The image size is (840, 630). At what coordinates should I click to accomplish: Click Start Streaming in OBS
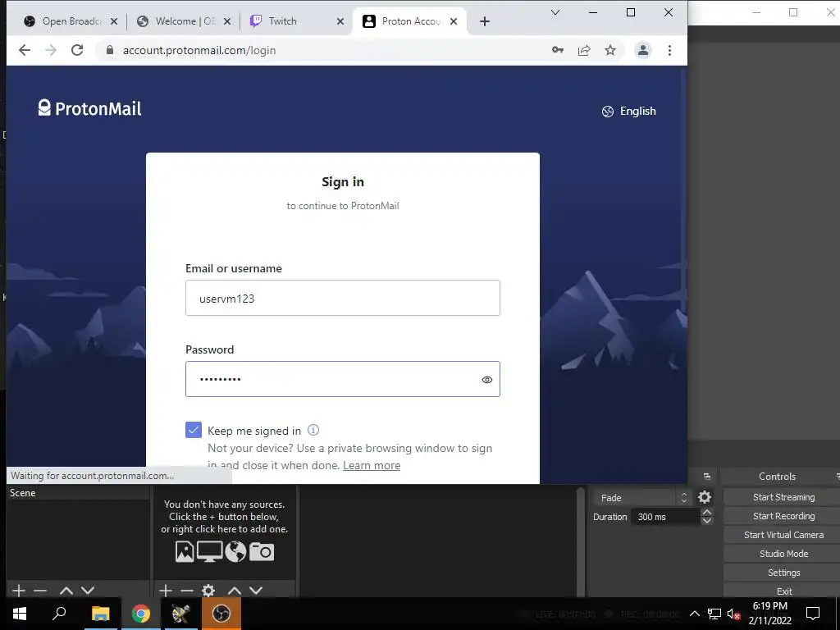(x=783, y=497)
